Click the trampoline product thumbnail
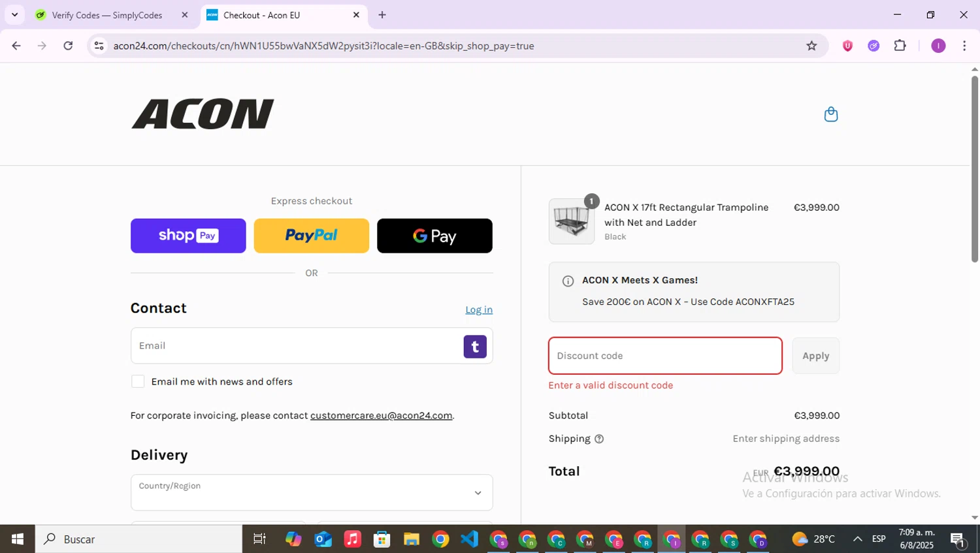This screenshot has height=553, width=980. 572,221
